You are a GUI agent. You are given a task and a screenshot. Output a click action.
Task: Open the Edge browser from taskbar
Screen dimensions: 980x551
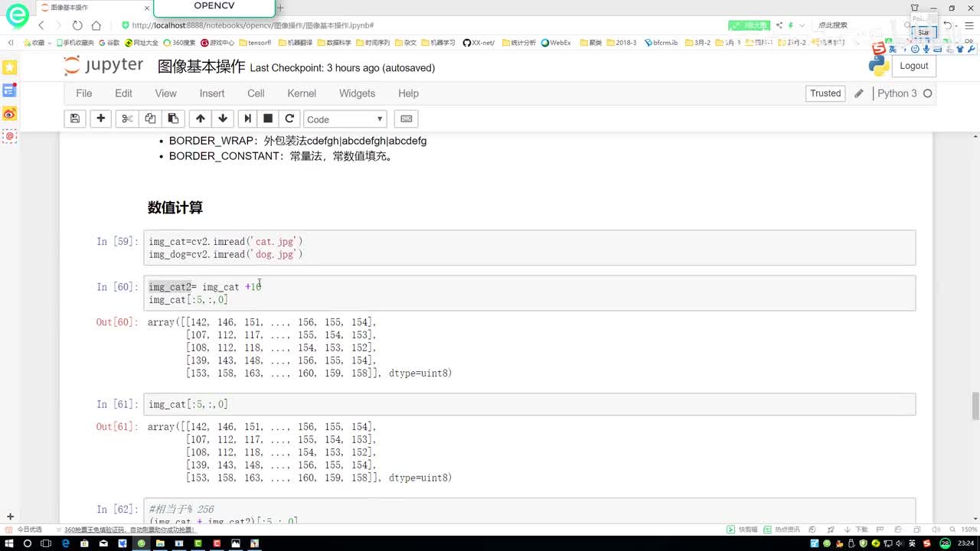click(x=66, y=543)
